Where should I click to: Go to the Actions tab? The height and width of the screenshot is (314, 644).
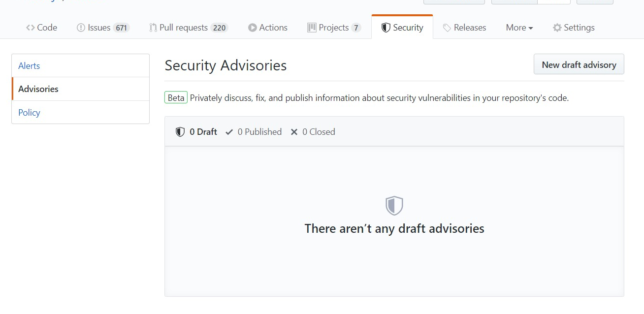tap(268, 28)
